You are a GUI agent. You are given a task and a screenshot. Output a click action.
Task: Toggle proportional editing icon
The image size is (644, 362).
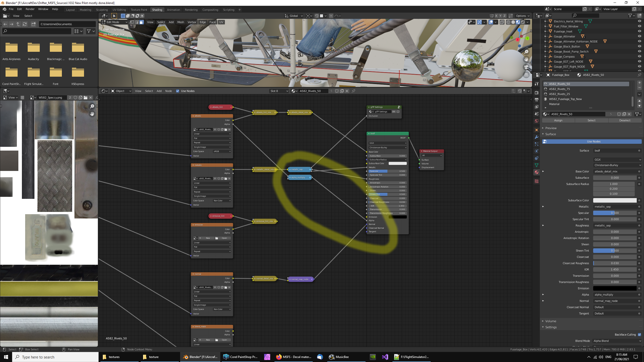(331, 16)
